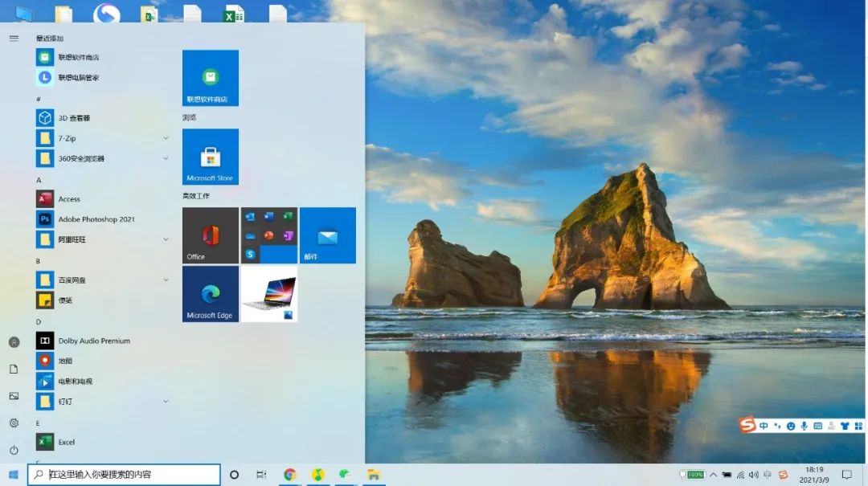
Task: Open Dolby Audio Premium app
Action: coord(93,341)
